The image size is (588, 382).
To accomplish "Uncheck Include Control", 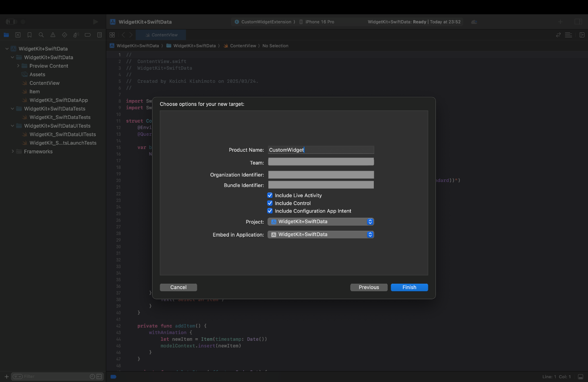I will coord(270,203).
